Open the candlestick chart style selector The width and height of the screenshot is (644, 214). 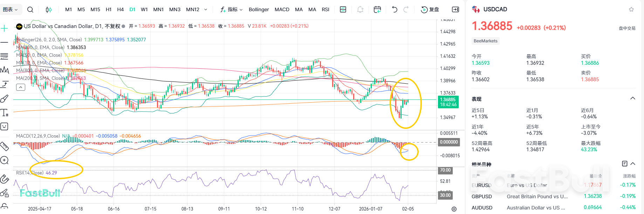(49, 9)
